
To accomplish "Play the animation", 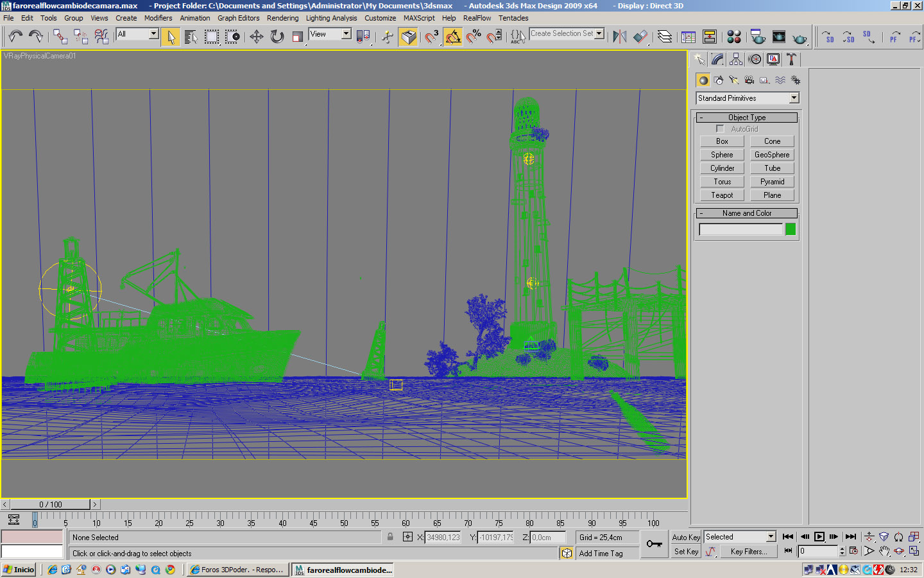I will tap(819, 537).
